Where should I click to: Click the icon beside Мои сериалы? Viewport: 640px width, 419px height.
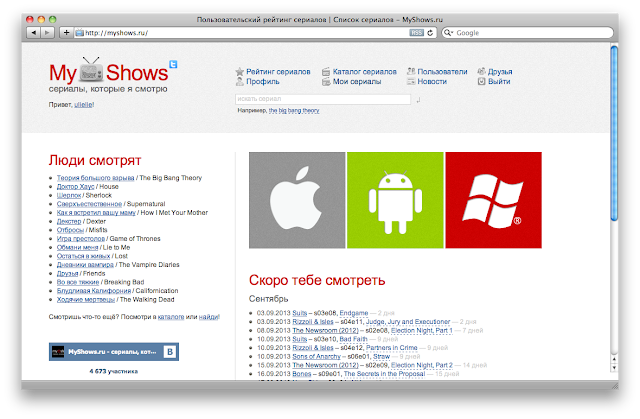326,82
